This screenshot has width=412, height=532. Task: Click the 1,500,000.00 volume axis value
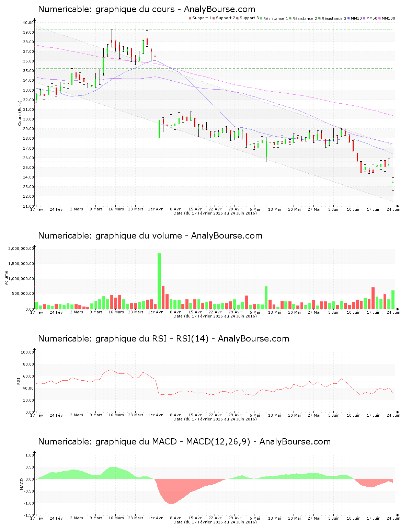(21, 264)
